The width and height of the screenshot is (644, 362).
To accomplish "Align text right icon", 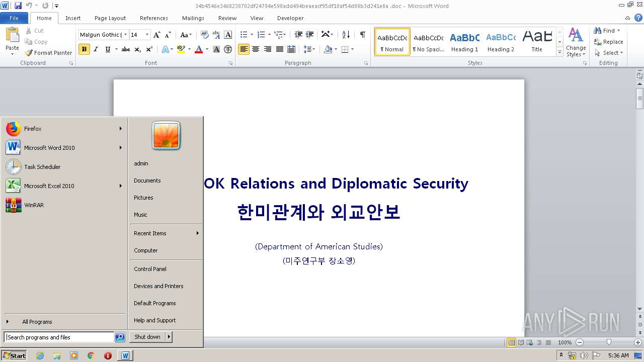I will 267,49.
